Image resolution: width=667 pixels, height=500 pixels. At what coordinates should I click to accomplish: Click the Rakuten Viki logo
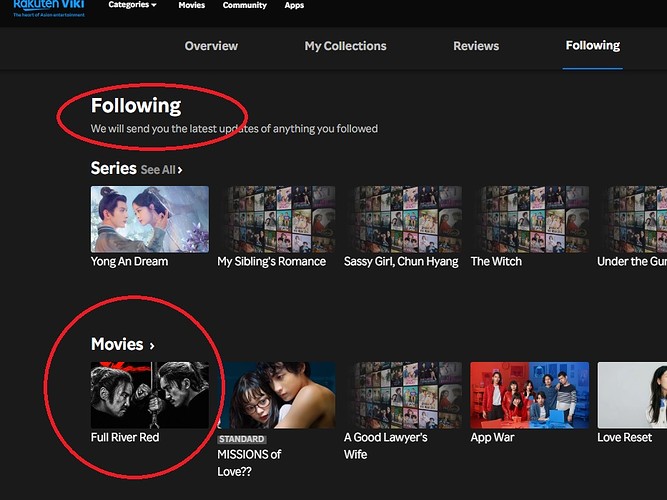pyautogui.click(x=49, y=8)
